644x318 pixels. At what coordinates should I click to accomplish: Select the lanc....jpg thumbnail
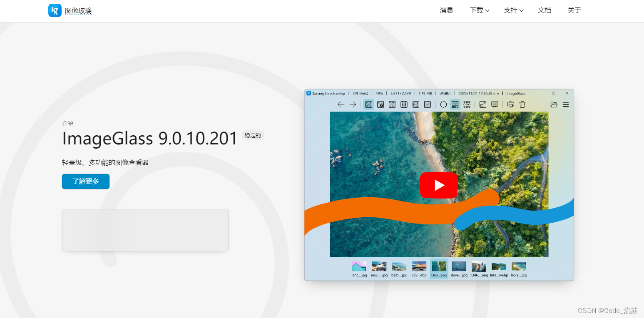point(359,269)
